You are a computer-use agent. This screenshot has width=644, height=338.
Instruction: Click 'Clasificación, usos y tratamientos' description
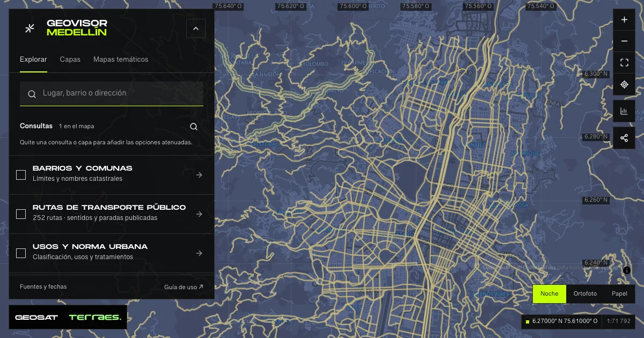83,257
